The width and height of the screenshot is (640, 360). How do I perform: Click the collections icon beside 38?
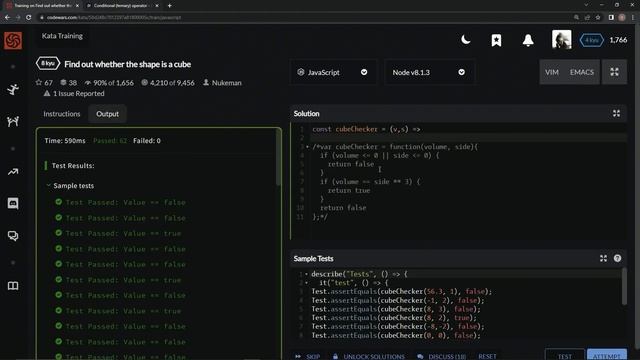pyautogui.click(x=63, y=82)
